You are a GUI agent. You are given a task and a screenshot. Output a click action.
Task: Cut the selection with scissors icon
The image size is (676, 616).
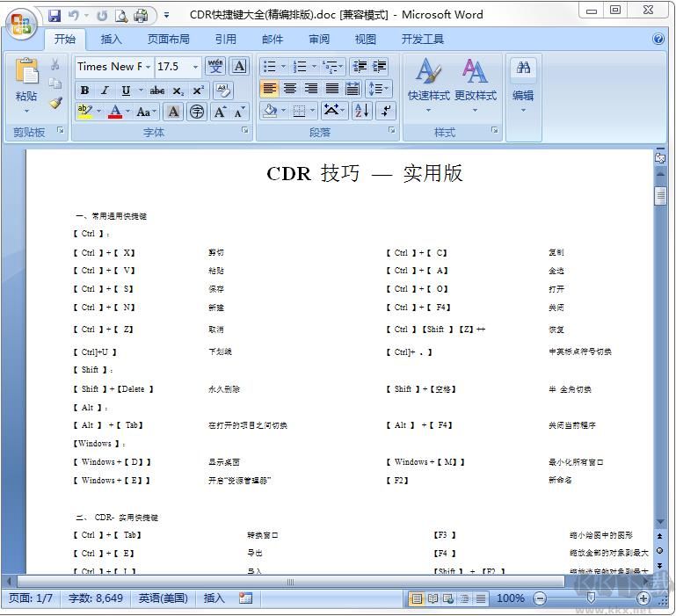coord(55,65)
